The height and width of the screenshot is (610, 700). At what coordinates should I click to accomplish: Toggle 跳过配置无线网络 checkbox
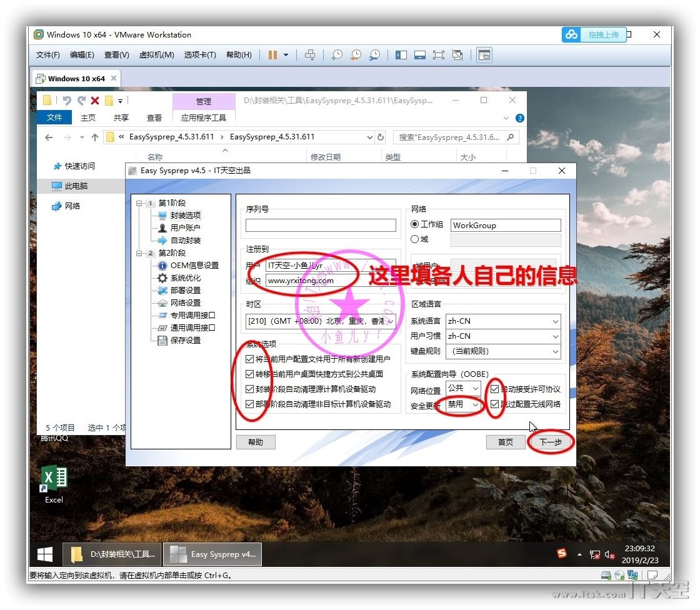494,404
